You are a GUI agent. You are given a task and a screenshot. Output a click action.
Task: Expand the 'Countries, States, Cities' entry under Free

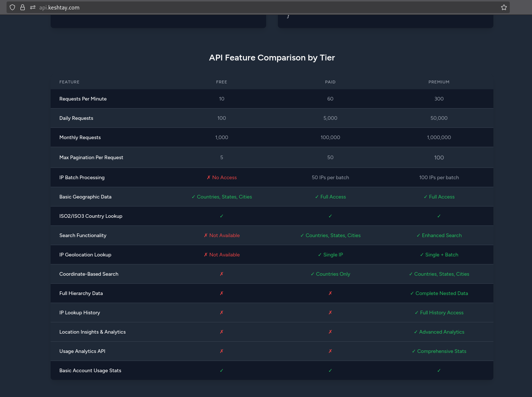point(221,197)
